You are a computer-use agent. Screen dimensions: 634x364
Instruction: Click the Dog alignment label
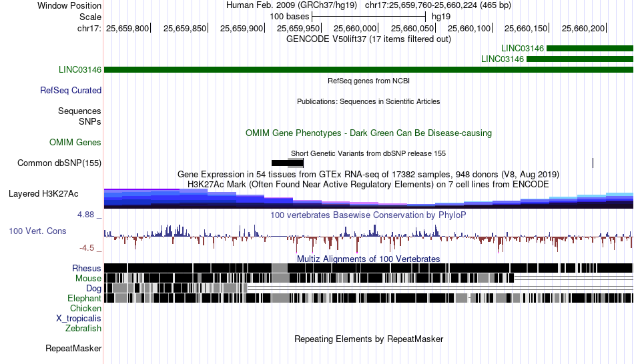tap(93, 289)
